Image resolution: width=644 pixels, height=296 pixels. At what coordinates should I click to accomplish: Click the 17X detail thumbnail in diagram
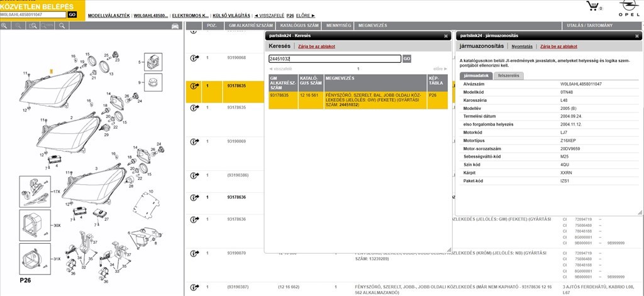pyautogui.click(x=35, y=192)
